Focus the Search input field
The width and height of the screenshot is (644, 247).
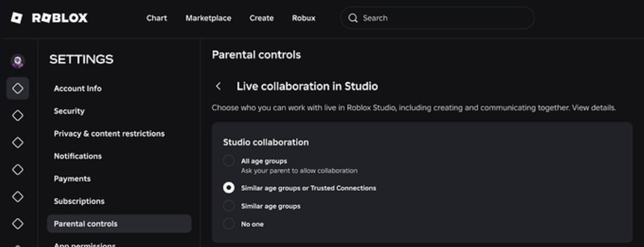click(x=437, y=18)
